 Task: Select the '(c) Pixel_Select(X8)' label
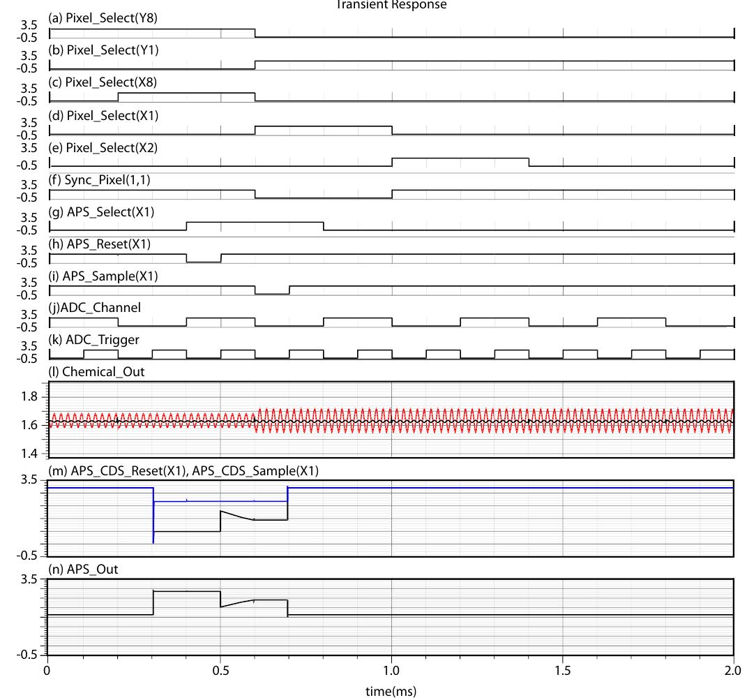(103, 82)
